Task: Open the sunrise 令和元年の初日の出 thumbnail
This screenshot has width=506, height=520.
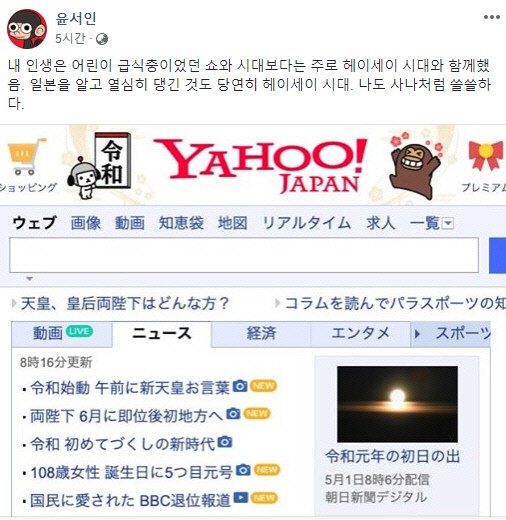Action: tap(397, 404)
